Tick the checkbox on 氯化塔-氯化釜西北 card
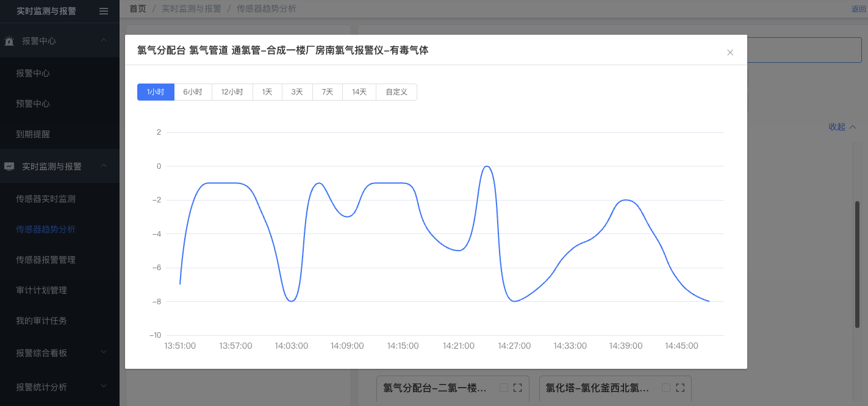 pyautogui.click(x=666, y=388)
